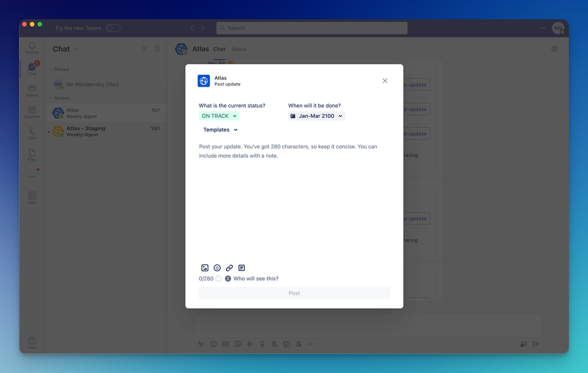Image resolution: width=588 pixels, height=373 pixels.
Task: Open more compose options ellipsis
Action: pos(311,344)
